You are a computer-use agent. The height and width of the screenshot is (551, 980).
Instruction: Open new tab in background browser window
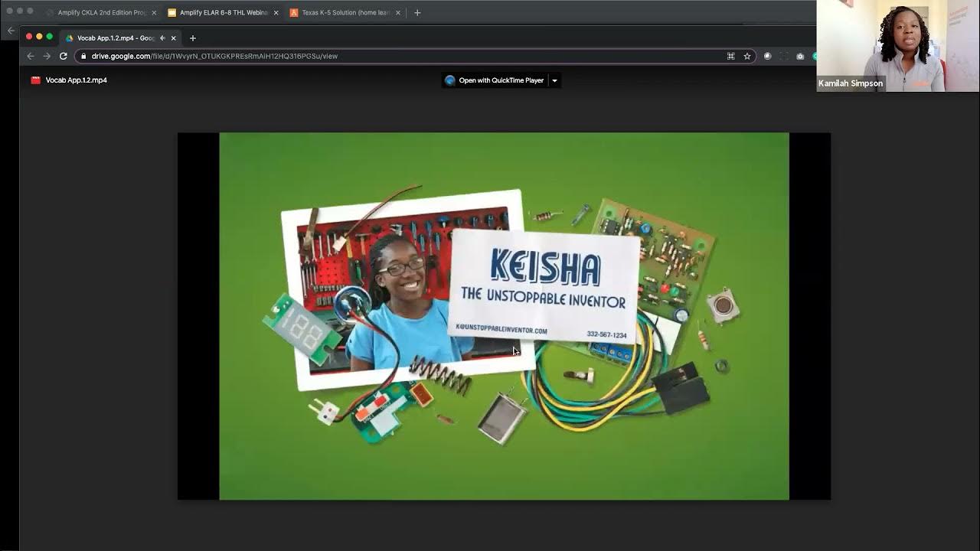(x=417, y=12)
